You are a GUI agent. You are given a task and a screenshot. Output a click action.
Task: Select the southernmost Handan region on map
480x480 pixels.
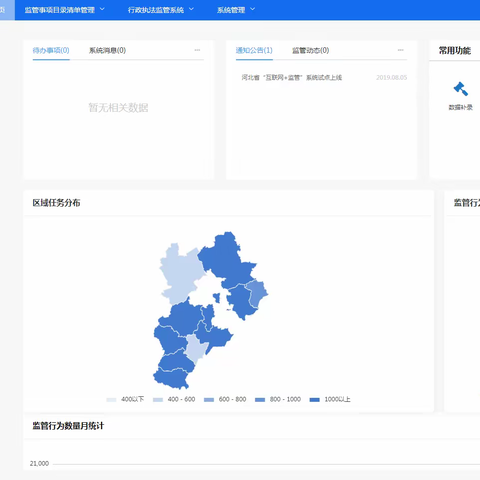pyautogui.click(x=172, y=378)
